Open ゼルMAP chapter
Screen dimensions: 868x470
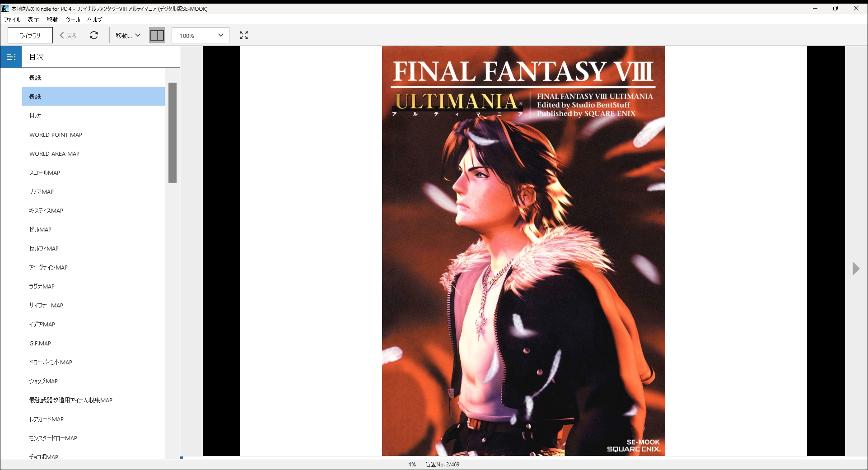(93, 229)
